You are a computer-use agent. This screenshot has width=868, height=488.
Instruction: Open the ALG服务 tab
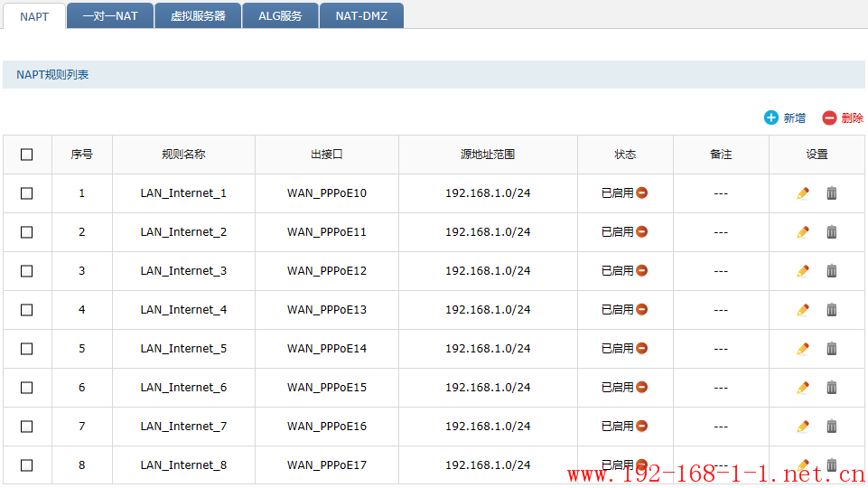(280, 15)
